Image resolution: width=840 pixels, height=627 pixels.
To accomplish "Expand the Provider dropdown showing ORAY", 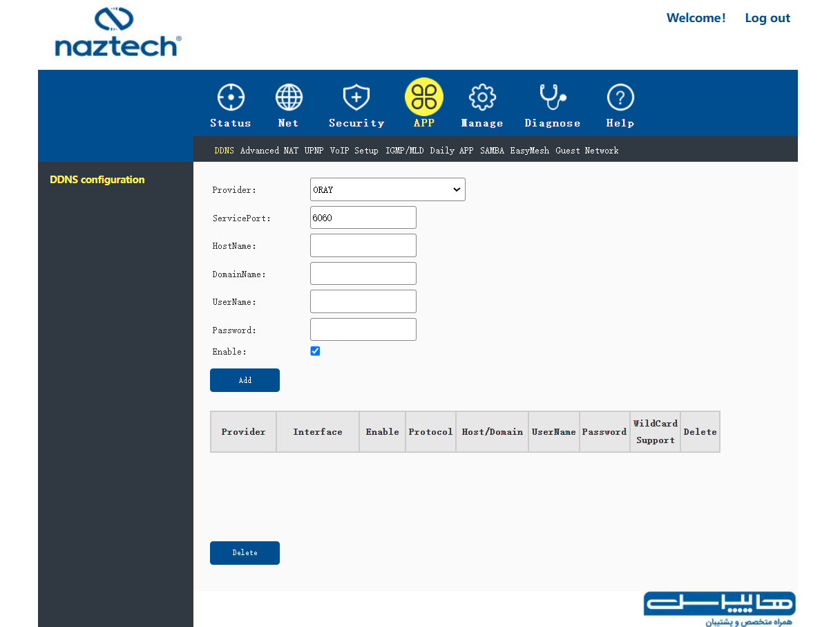I will coord(388,189).
